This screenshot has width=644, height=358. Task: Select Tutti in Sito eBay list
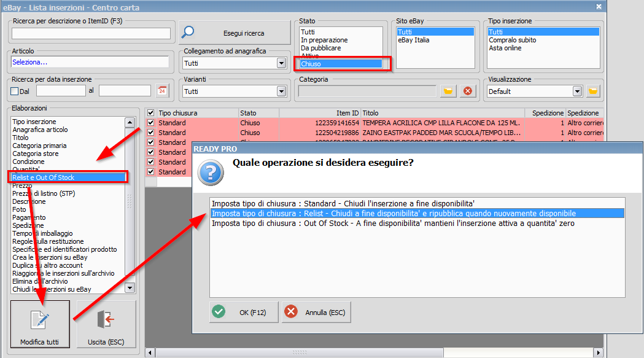[x=435, y=32]
